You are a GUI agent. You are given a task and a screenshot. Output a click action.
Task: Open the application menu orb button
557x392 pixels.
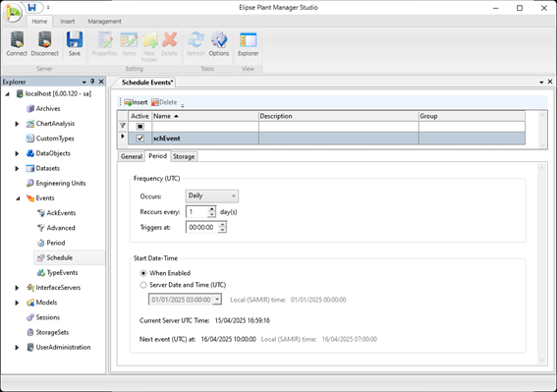tap(13, 13)
